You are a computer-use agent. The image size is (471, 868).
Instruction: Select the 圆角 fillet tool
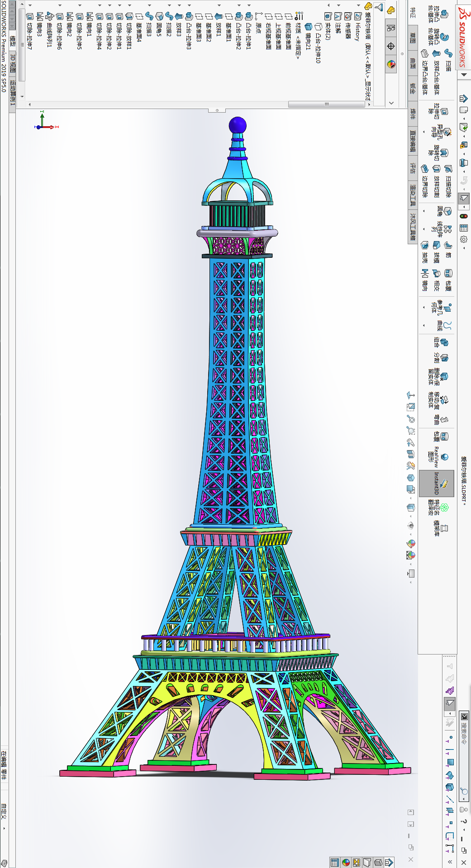pyautogui.click(x=443, y=211)
